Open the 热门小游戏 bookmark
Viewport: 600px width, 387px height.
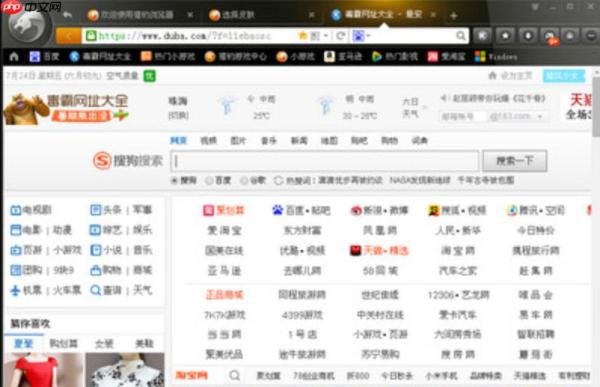(x=168, y=57)
